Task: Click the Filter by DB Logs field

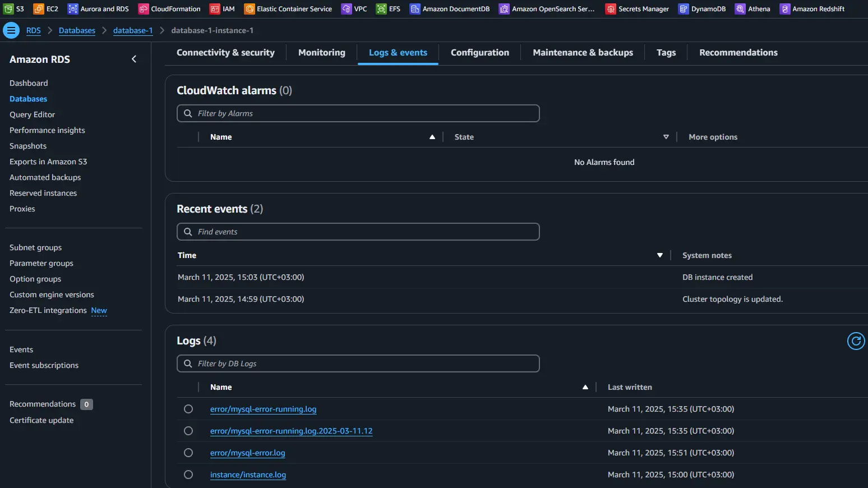Action: 358,364
